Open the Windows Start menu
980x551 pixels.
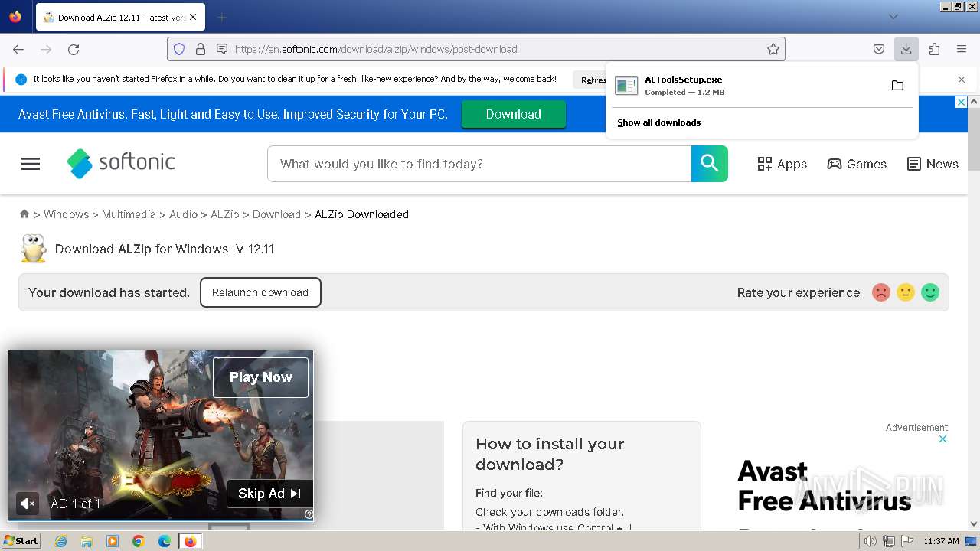tap(21, 541)
